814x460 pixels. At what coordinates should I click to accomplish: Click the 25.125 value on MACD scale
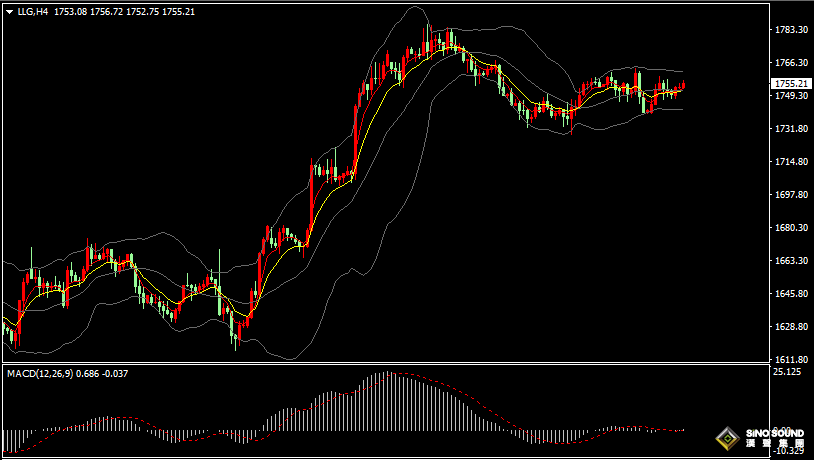[788, 372]
